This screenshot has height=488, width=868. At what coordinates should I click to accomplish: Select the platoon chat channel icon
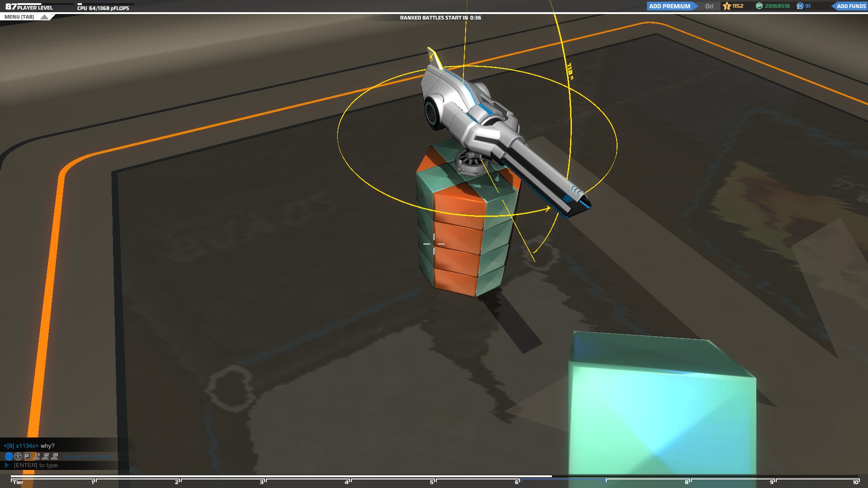(x=18, y=456)
